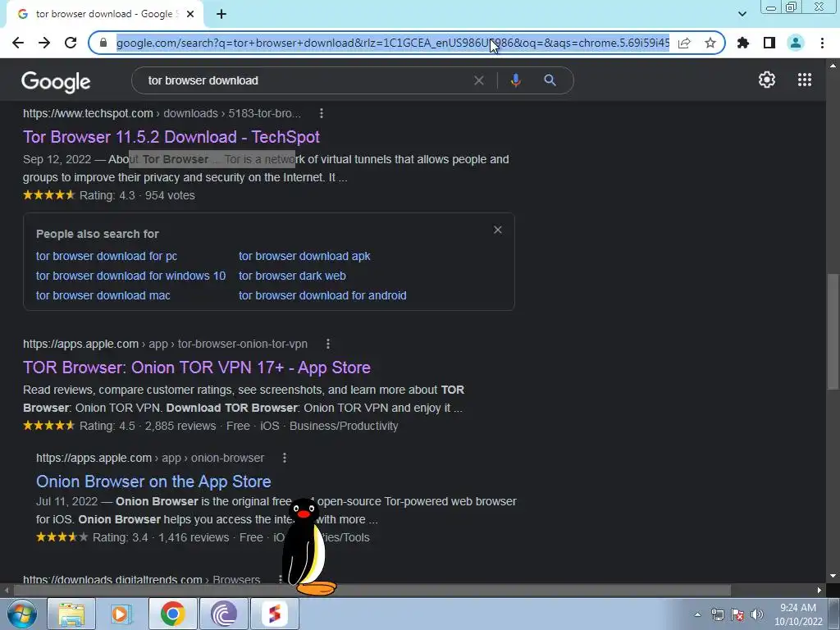Screen dimensions: 840x630
Task: Open the tab search dropdown arrow
Action: 742,14
